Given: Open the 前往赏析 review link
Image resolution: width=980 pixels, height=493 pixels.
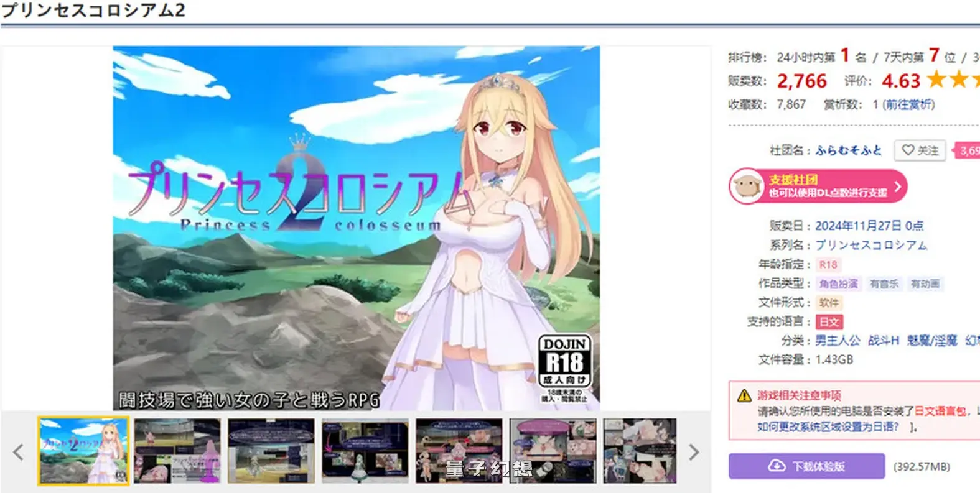Looking at the screenshot, I should point(908,104).
